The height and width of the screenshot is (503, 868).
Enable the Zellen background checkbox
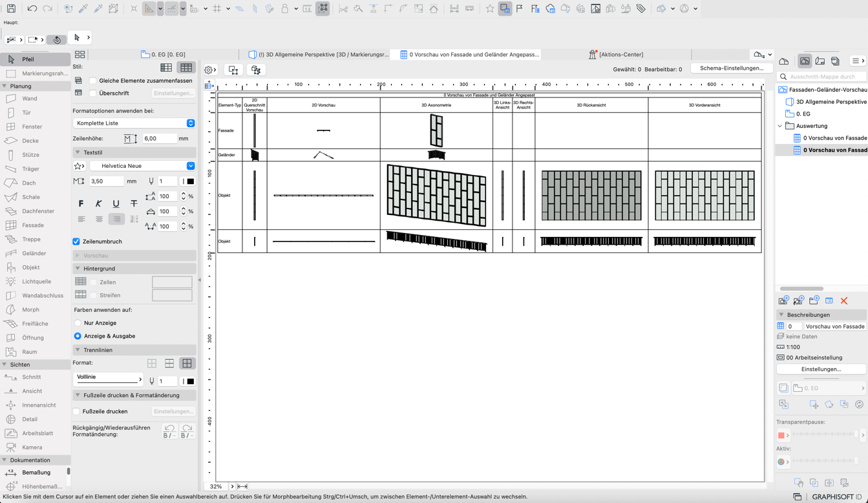click(x=93, y=282)
